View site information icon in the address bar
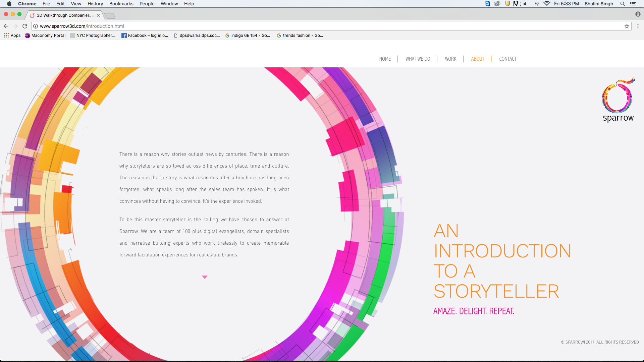This screenshot has height=362, width=644. [36, 26]
